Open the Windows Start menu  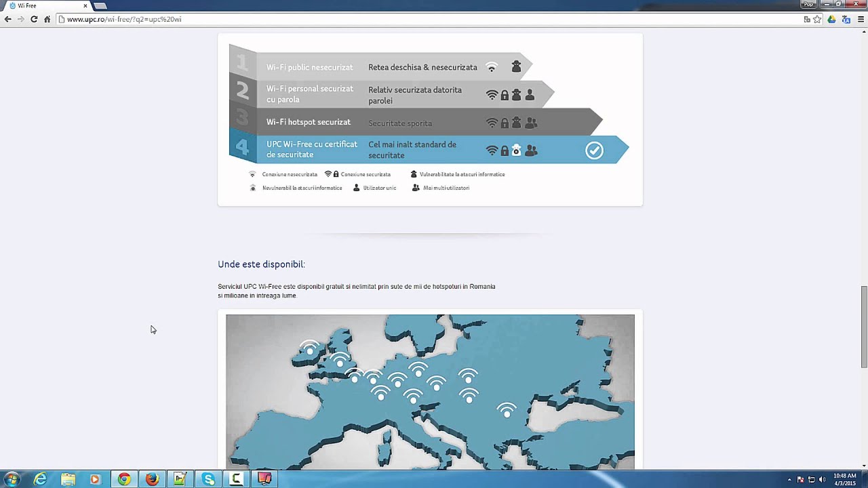tap(12, 479)
